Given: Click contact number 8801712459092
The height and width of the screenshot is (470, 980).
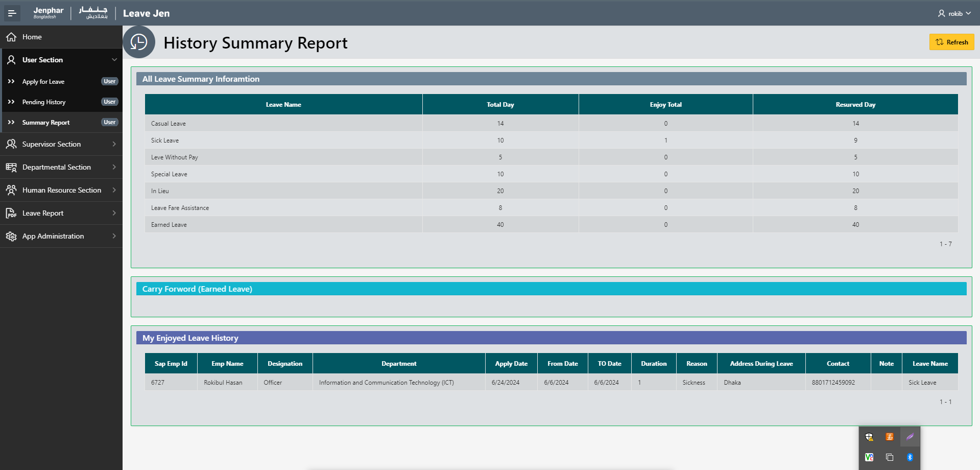Looking at the screenshot, I should (x=833, y=383).
